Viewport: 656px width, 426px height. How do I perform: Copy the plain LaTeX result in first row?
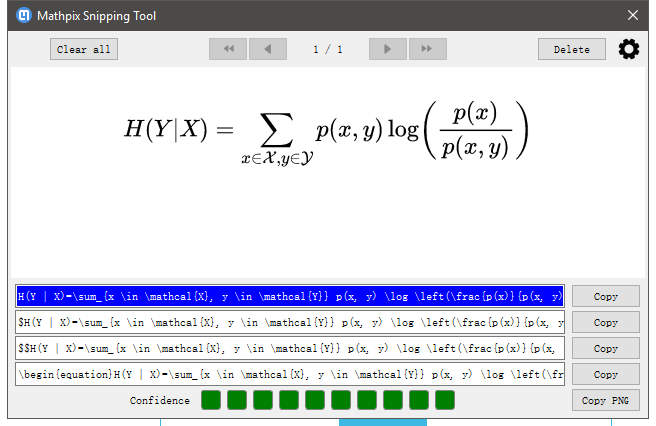coord(606,296)
